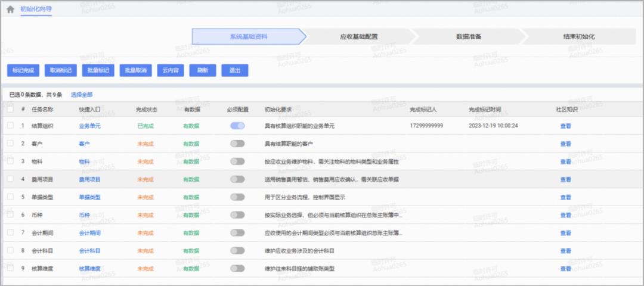Check the 会计期间 row checkbox
This screenshot has width=644, height=286.
(x=10, y=232)
